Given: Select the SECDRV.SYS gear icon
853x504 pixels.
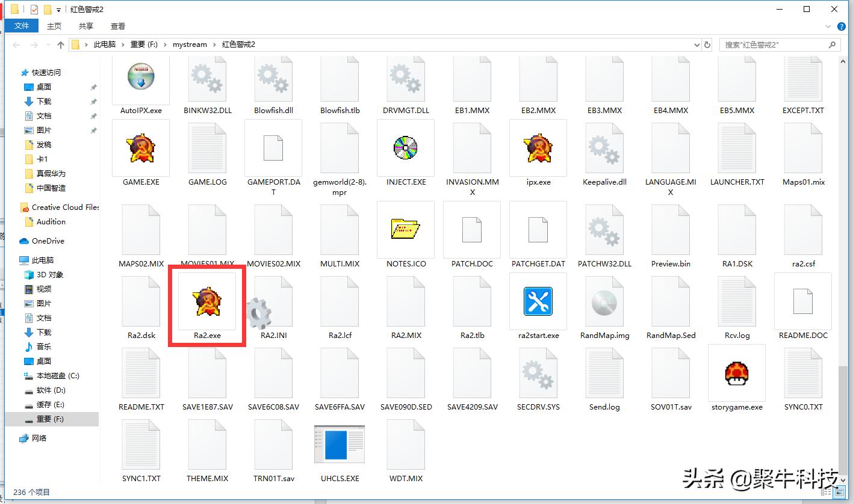Looking at the screenshot, I should pyautogui.click(x=538, y=373).
